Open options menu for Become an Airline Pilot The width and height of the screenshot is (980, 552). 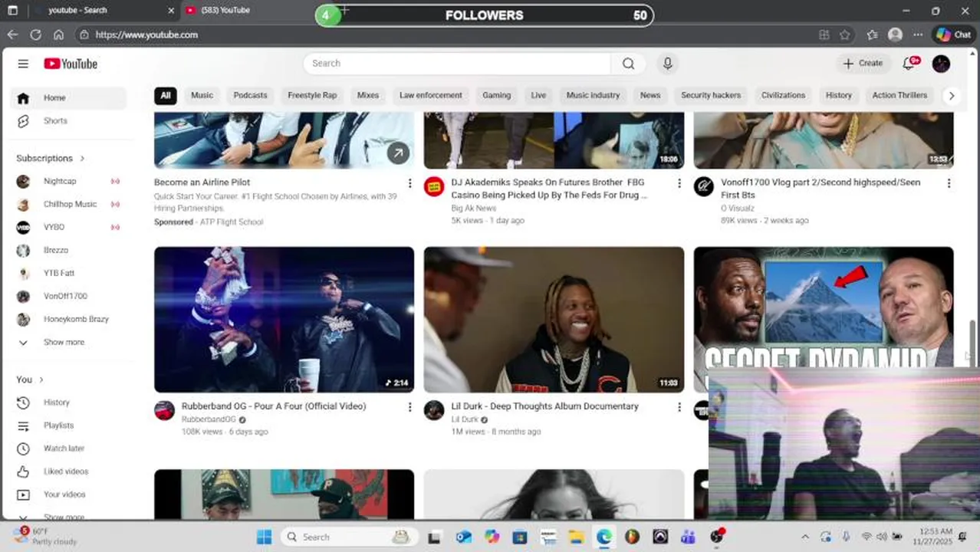pos(409,183)
